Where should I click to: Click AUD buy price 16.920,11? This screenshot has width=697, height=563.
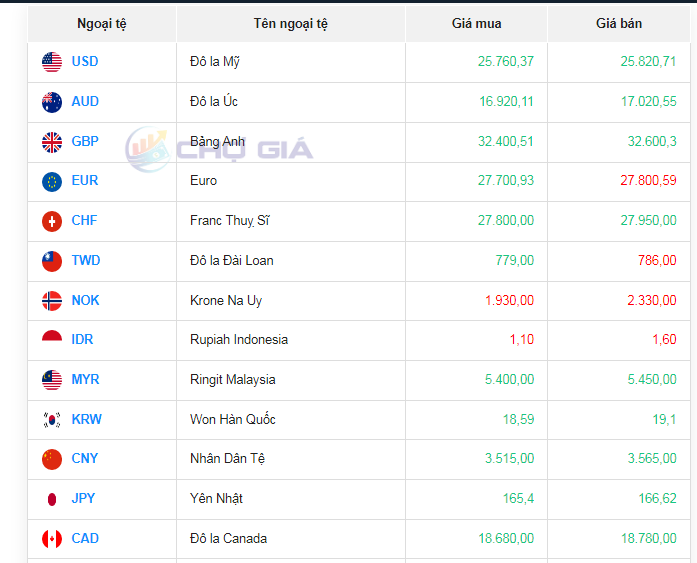[x=506, y=101]
